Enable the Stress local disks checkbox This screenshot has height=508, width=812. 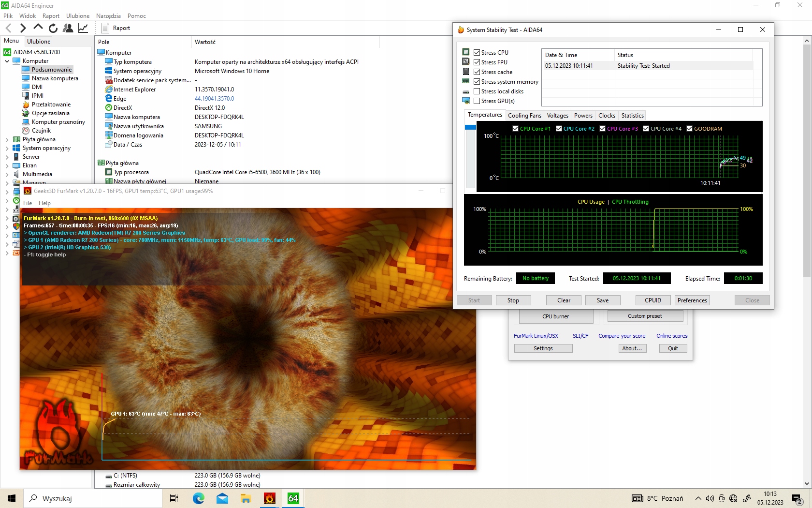(x=477, y=91)
